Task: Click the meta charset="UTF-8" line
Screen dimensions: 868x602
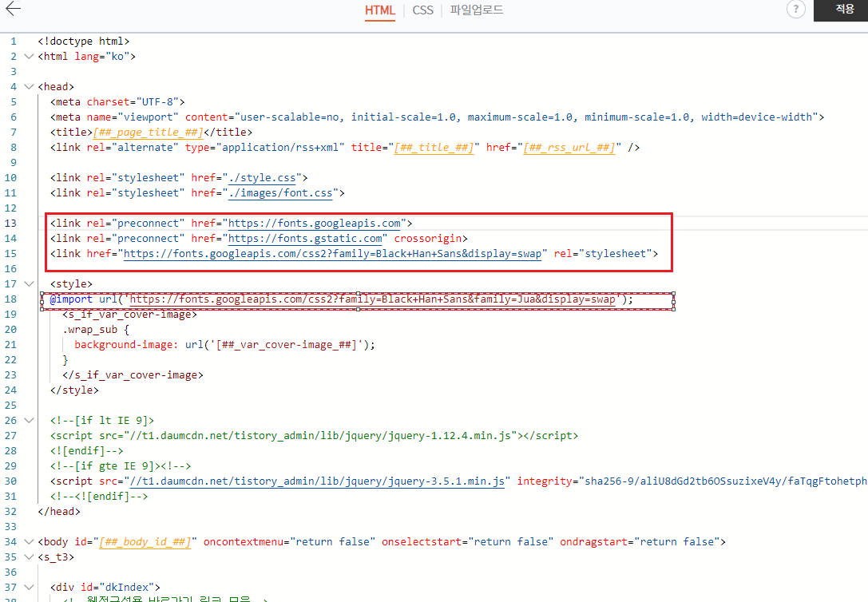Action: (117, 102)
